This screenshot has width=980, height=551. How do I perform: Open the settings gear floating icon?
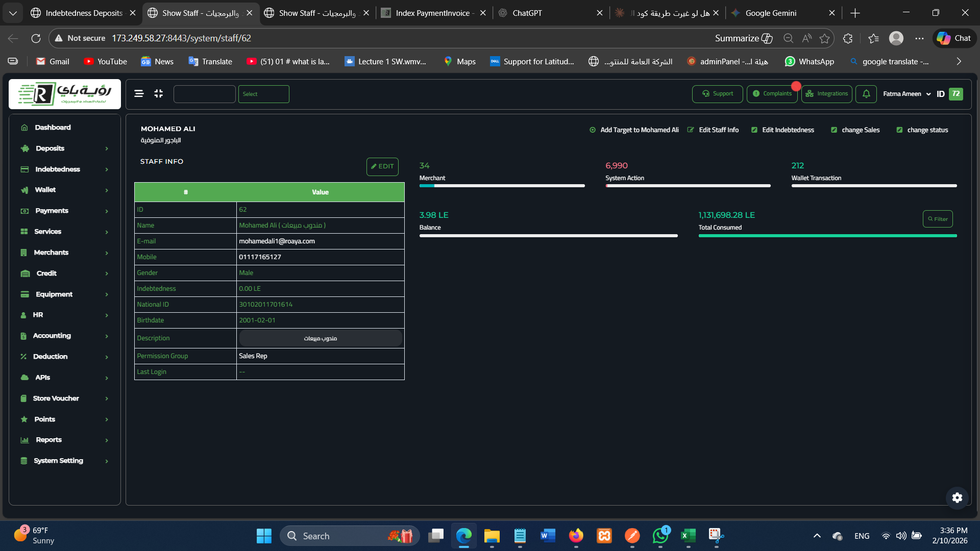click(x=957, y=497)
